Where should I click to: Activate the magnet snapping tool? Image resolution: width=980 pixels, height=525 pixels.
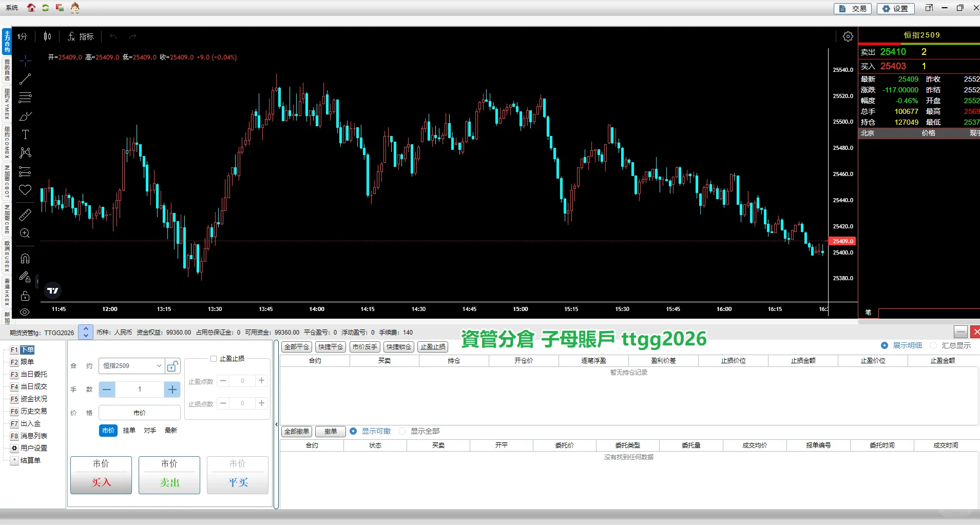coord(25,258)
